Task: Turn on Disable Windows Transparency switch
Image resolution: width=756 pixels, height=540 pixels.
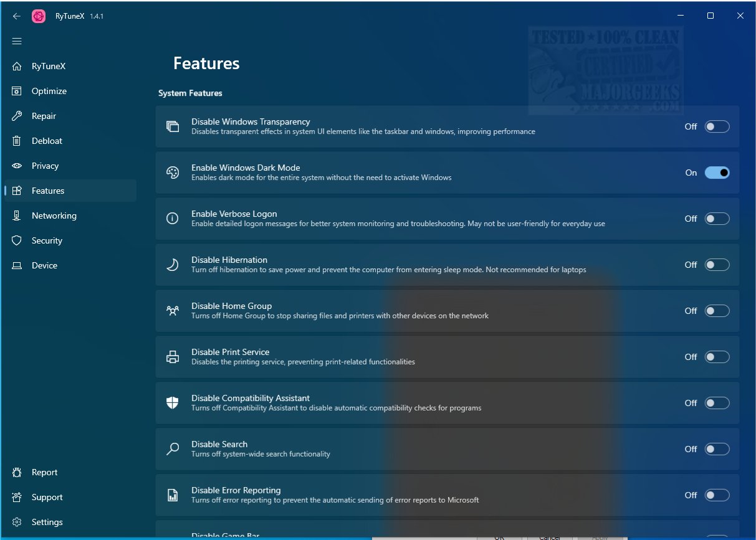Action: pos(717,126)
